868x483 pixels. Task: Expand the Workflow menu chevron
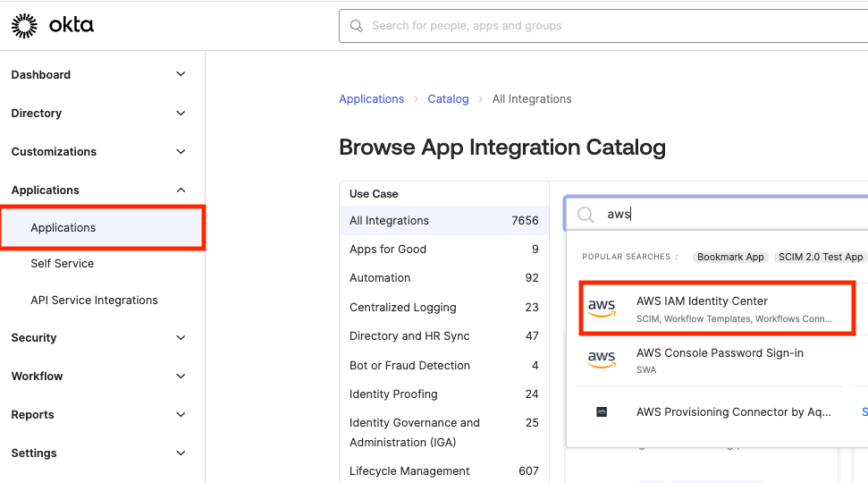click(x=181, y=376)
